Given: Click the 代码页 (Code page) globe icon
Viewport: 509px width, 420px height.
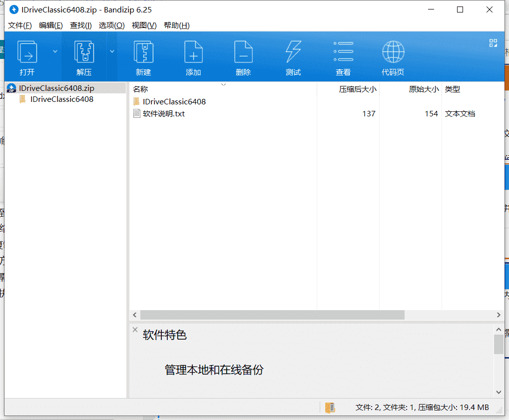Looking at the screenshot, I should click(393, 52).
